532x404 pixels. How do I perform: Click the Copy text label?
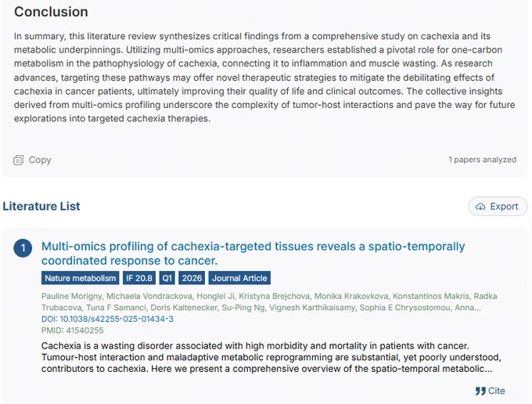click(40, 160)
